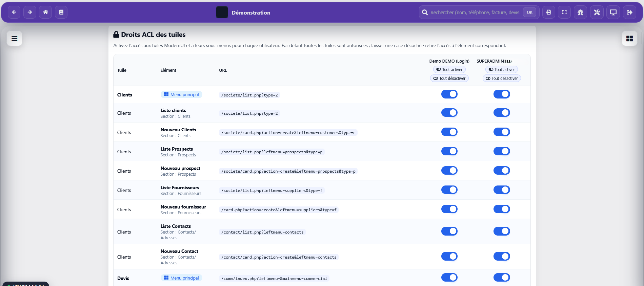Log out using the exit icon
Viewport: 644px width, 286px height.
pyautogui.click(x=629, y=13)
